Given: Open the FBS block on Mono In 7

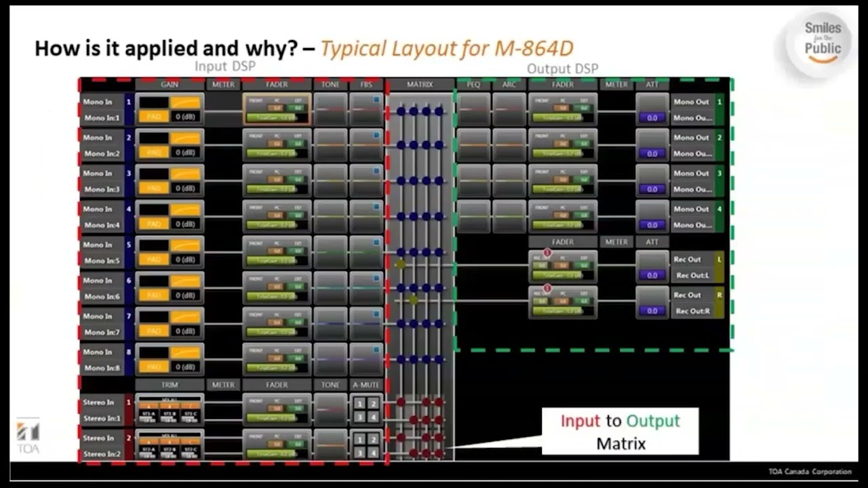Looking at the screenshot, I should [367, 323].
